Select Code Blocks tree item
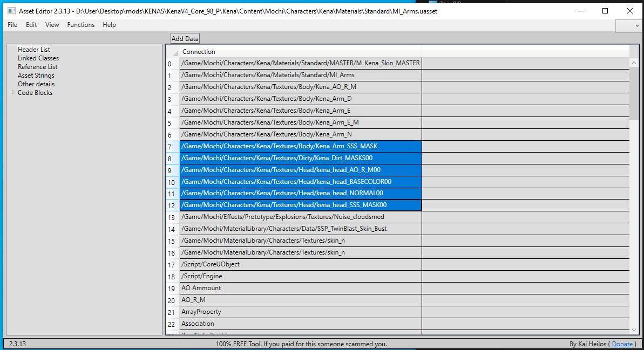 (x=35, y=93)
